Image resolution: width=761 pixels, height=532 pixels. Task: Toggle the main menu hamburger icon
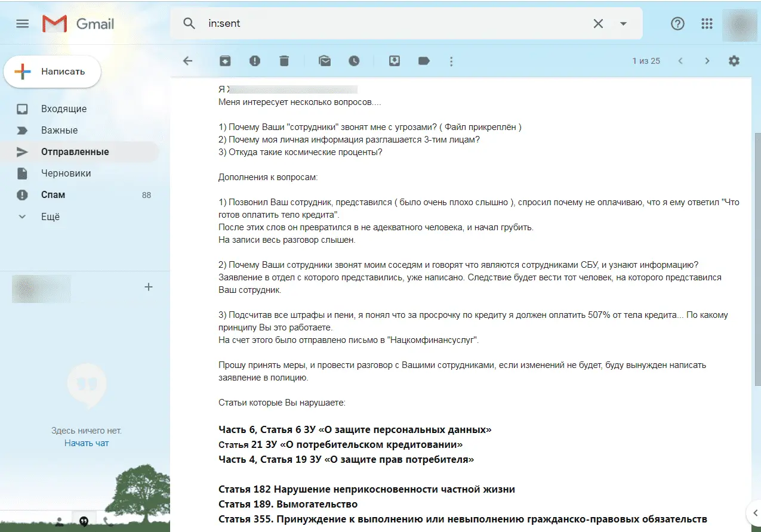point(23,23)
